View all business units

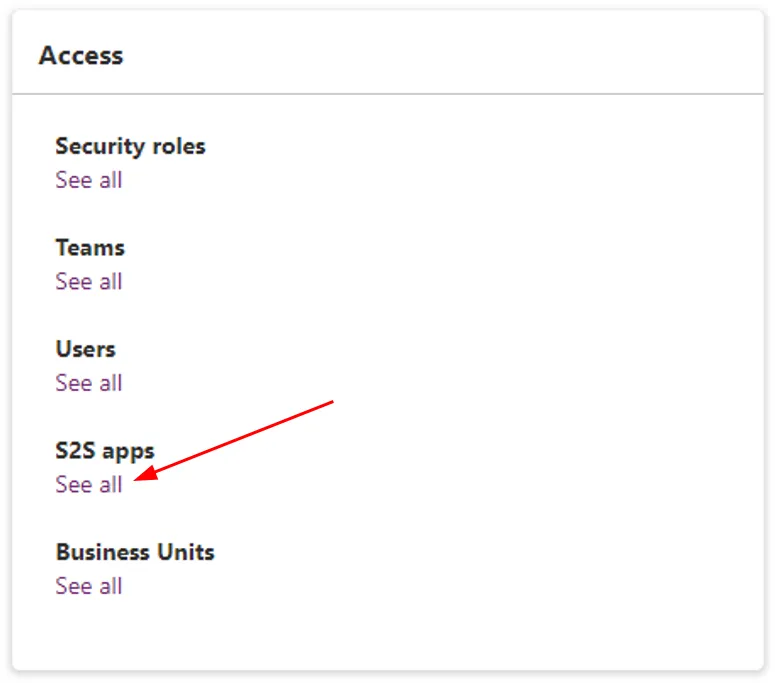tap(88, 586)
